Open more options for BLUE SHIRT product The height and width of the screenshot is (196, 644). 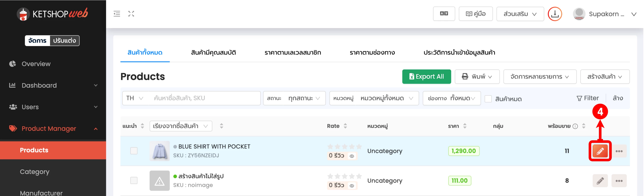[x=619, y=151]
